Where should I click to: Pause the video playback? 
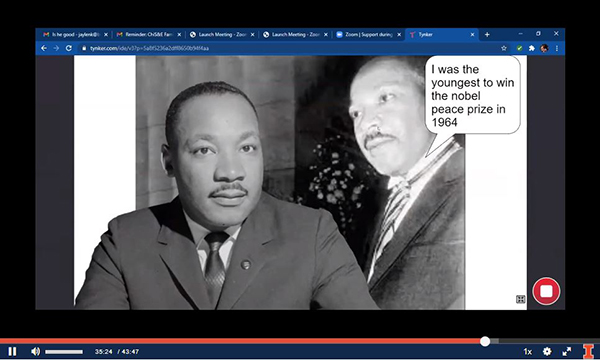point(12,351)
